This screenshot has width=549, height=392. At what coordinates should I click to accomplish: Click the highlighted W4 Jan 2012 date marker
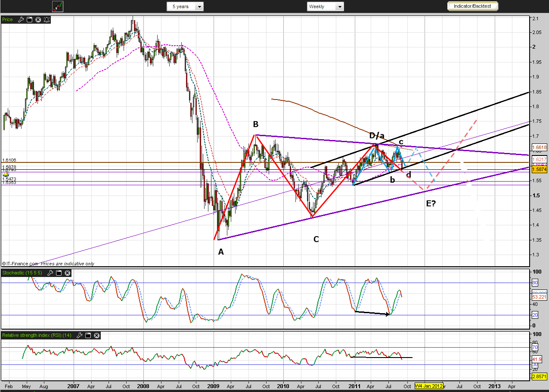pos(428,386)
